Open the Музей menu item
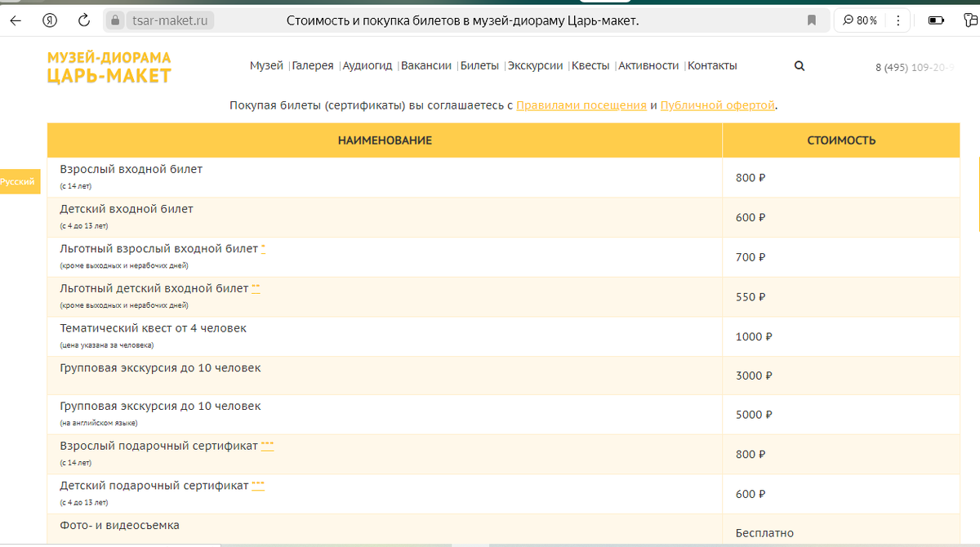The height and width of the screenshot is (547, 980). (x=266, y=66)
